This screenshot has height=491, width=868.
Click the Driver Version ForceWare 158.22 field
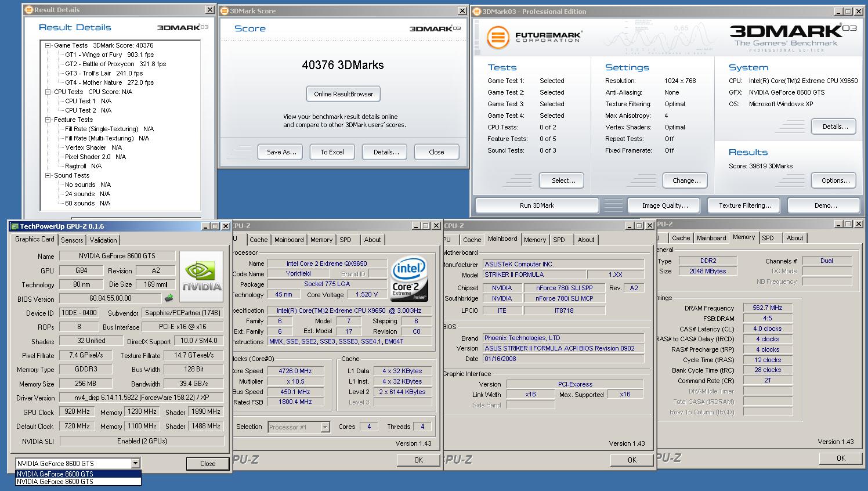click(142, 398)
